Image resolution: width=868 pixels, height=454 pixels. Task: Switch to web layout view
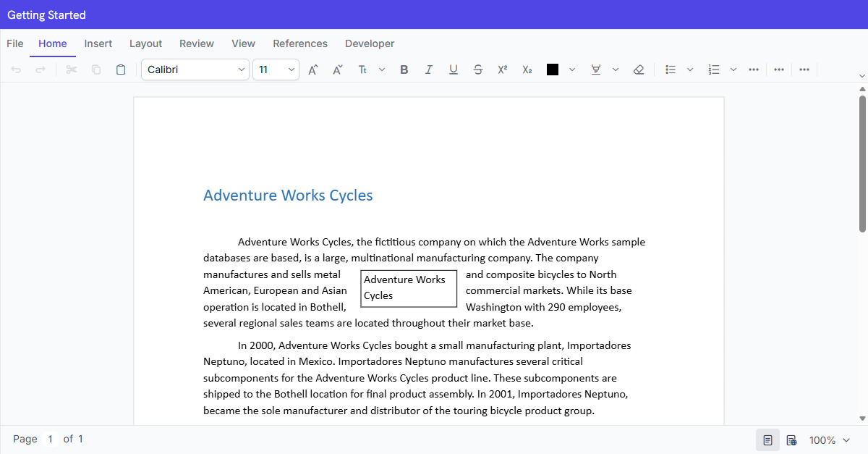click(792, 440)
